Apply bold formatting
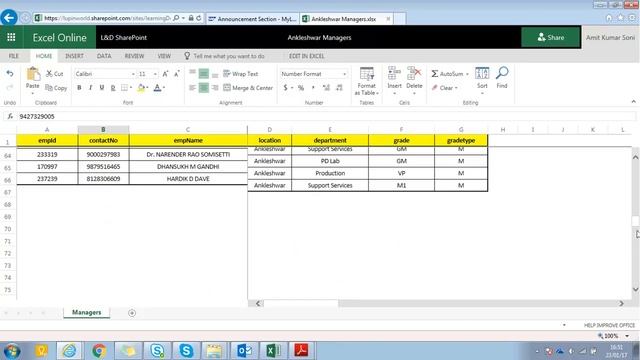Screen dimensions: 640x360 click(79, 88)
